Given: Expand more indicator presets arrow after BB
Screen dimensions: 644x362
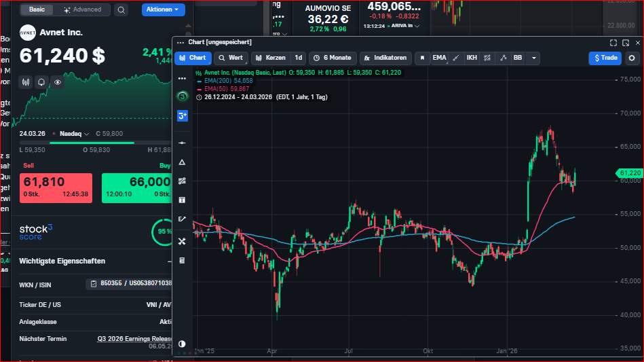Looking at the screenshot, I should (x=534, y=58).
